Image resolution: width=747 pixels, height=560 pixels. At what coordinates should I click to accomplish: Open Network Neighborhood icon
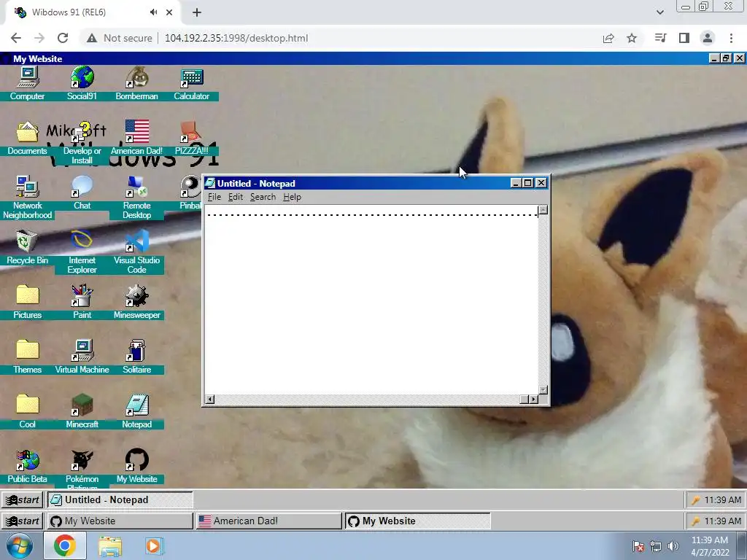tap(27, 197)
